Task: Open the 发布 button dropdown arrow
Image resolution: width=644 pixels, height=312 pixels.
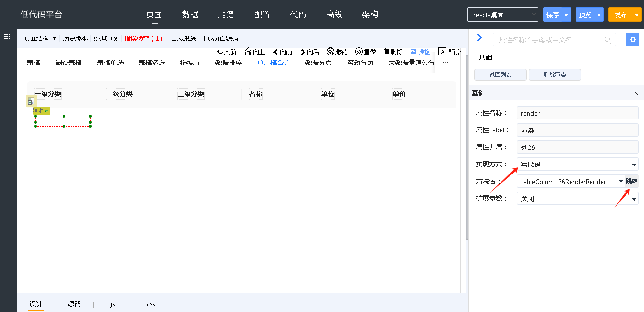Action: click(x=637, y=15)
